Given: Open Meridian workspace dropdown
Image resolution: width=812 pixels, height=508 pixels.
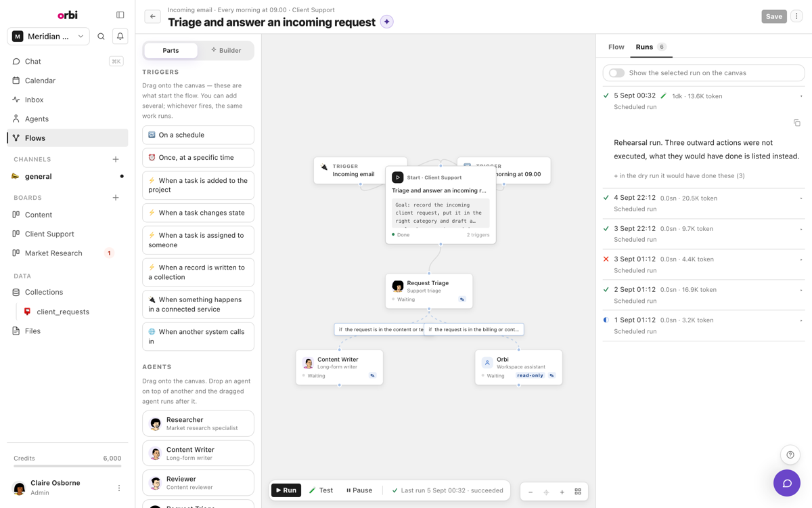Looking at the screenshot, I should 48,37.
